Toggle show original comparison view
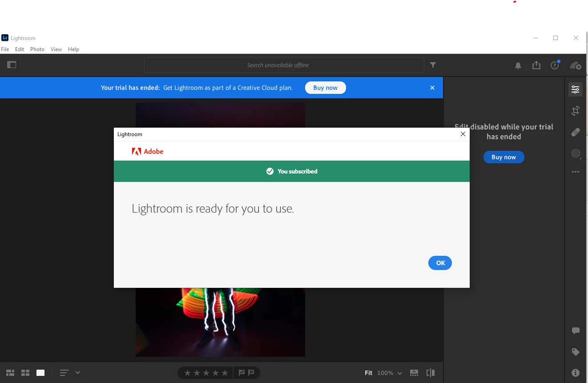 point(430,373)
